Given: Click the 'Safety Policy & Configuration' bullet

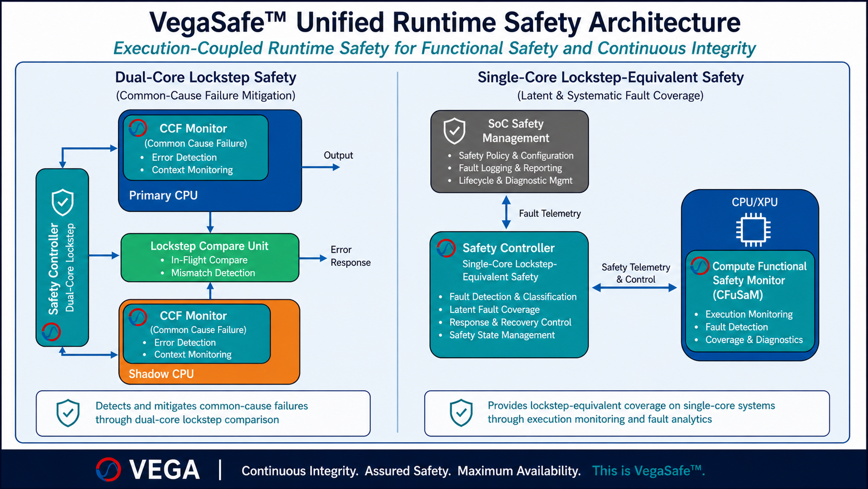Looking at the screenshot, I should (516, 155).
